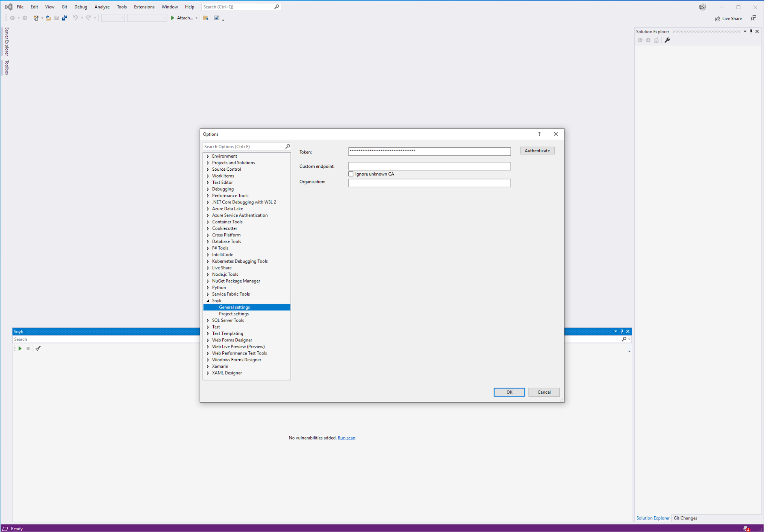
Task: Collapse the Snyk options node
Action: 208,301
